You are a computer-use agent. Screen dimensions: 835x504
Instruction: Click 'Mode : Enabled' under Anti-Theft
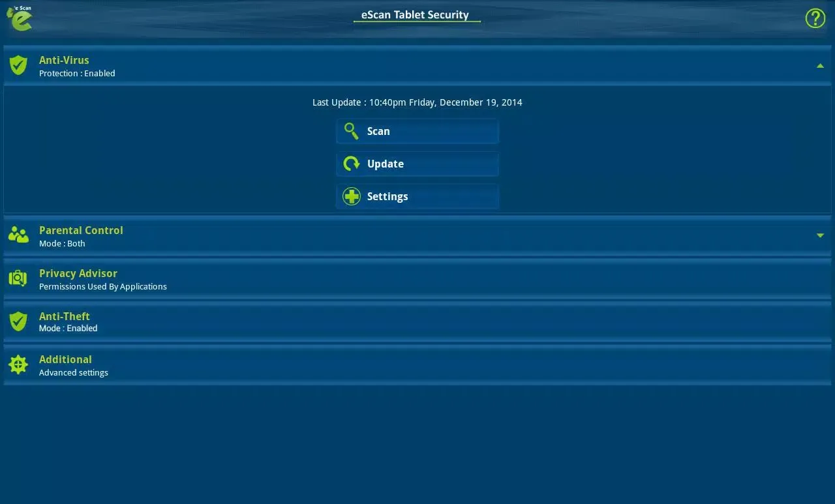click(68, 329)
